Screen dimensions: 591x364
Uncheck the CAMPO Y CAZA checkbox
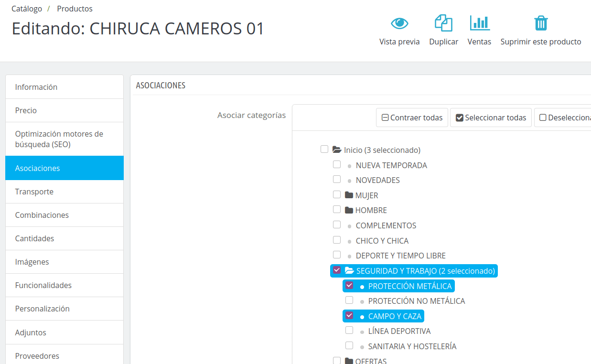[x=349, y=315]
